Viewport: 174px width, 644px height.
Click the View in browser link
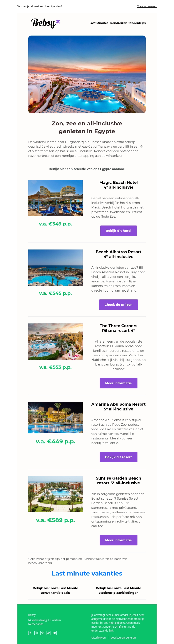pyautogui.click(x=147, y=6)
